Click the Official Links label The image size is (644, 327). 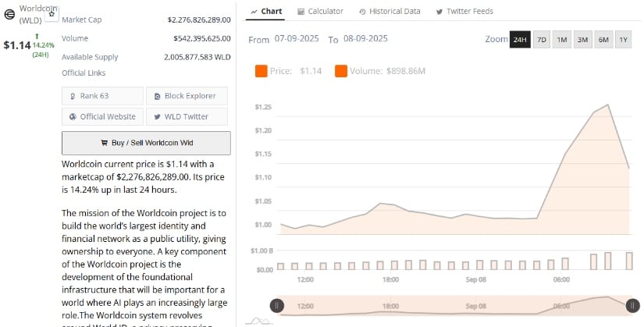coord(84,73)
